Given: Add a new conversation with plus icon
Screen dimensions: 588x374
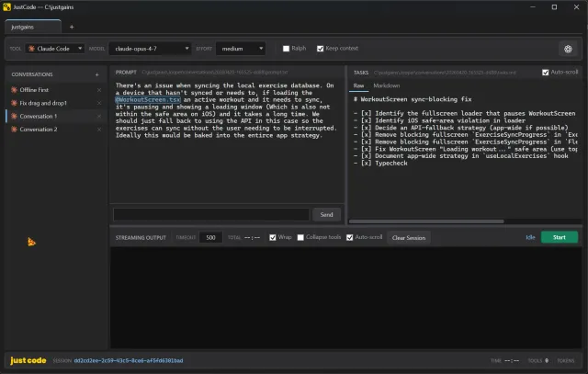Looking at the screenshot, I should click(x=97, y=74).
